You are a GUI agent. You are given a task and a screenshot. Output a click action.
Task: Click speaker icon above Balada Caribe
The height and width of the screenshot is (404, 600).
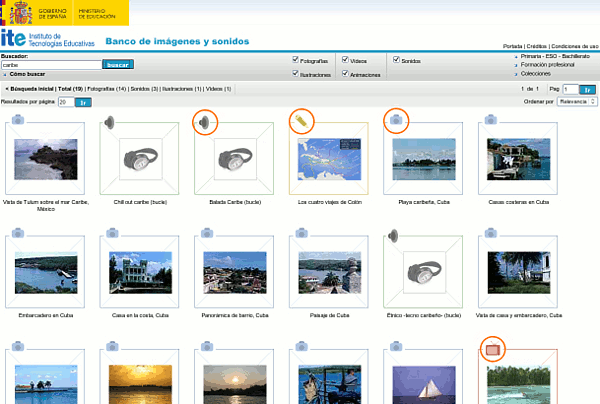204,122
